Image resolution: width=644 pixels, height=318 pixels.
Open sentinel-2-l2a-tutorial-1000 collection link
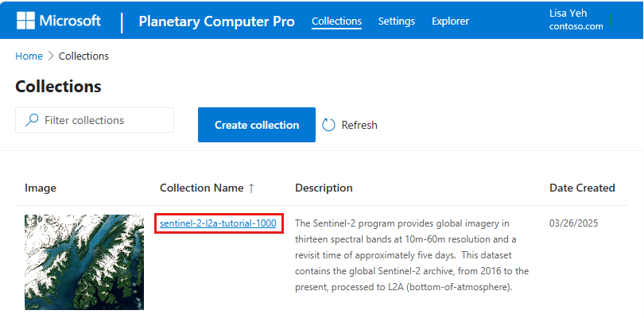[x=218, y=223]
